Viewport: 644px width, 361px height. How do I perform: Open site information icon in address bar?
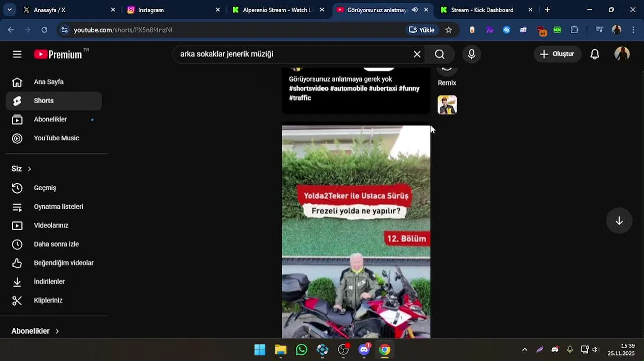coord(64,30)
